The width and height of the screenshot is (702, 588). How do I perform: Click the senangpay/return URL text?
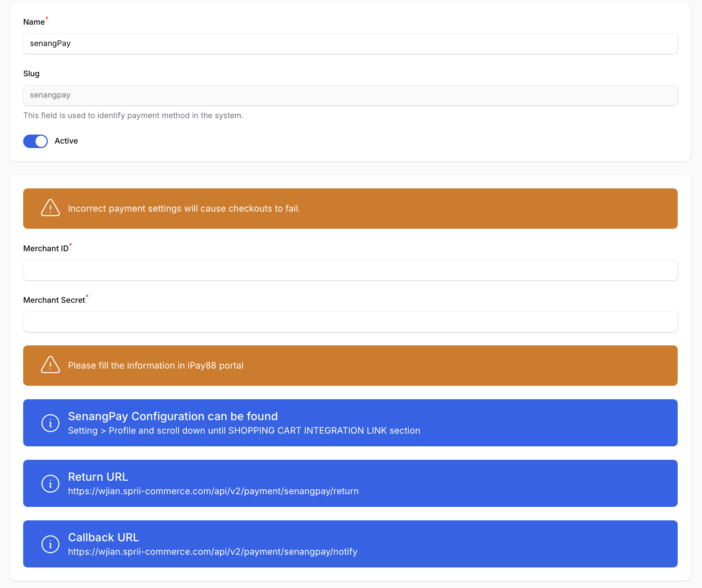(x=213, y=491)
